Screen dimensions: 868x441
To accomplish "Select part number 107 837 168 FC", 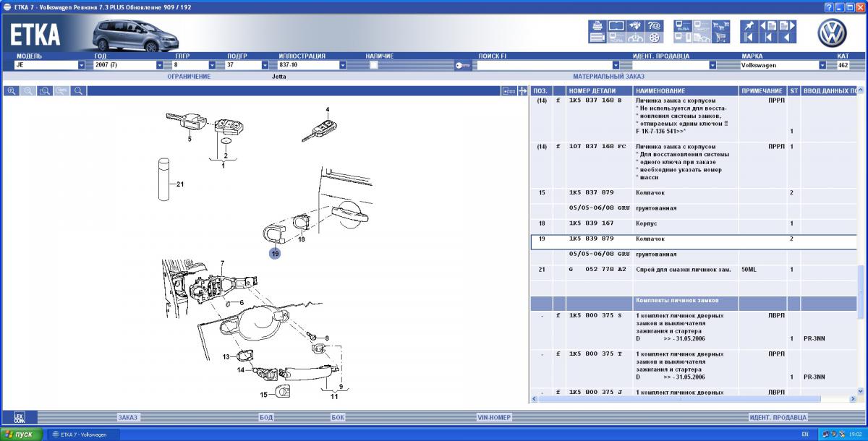I will (598, 146).
